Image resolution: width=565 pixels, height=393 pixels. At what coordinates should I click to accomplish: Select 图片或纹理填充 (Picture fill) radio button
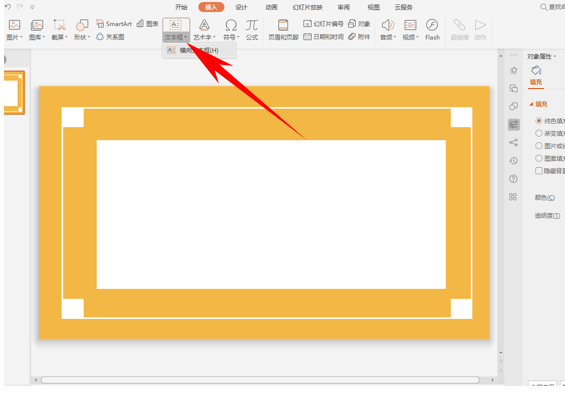[x=539, y=146]
